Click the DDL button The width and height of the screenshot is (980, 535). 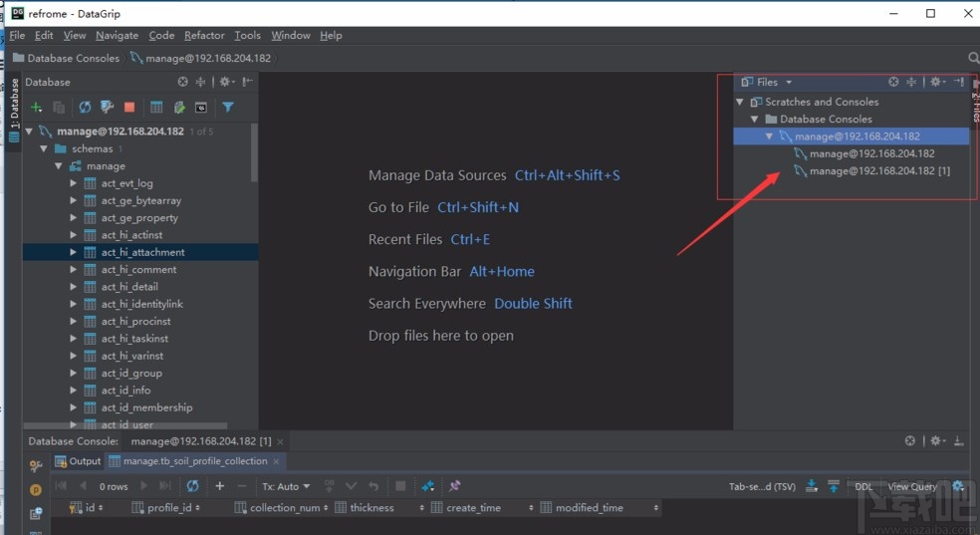[863, 486]
